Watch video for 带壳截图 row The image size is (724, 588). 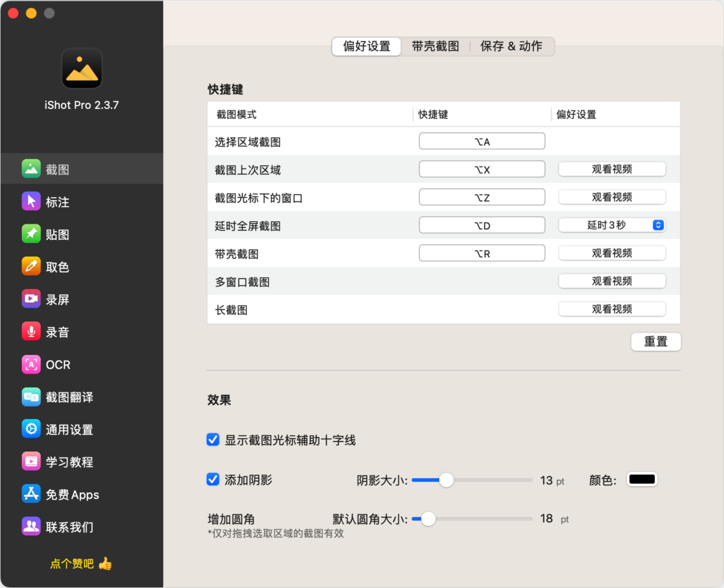[x=612, y=254]
